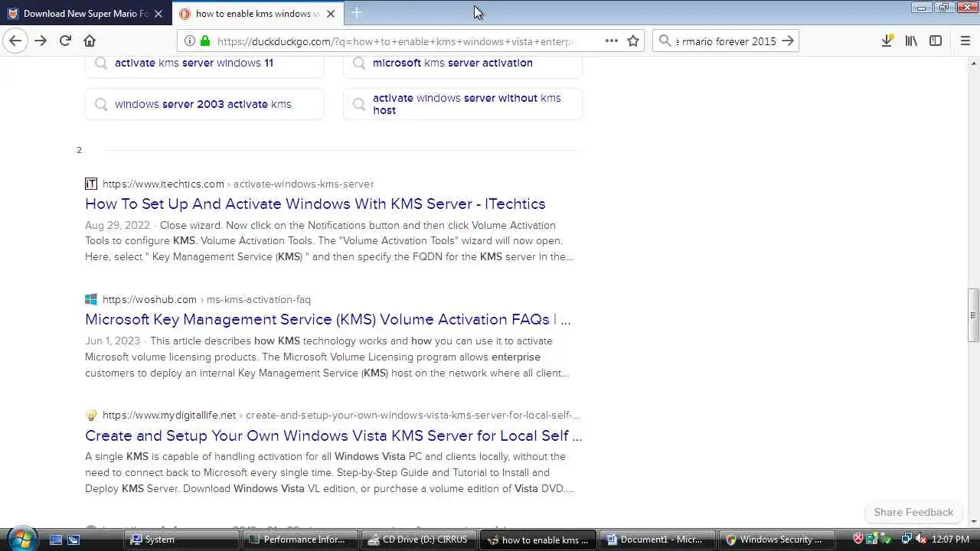Open the Windows Start menu orb
The height and width of the screenshot is (551, 980).
point(21,539)
